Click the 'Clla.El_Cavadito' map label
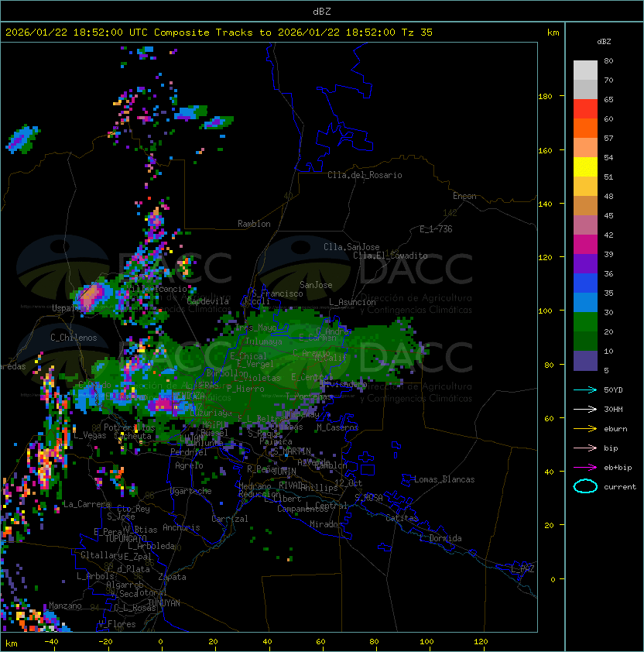 390,256
